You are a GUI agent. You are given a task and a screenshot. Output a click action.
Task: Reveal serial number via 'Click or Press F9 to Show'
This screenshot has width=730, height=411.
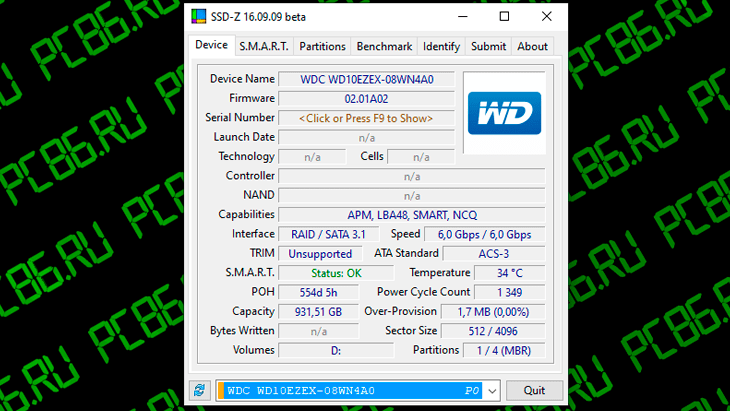pos(366,118)
